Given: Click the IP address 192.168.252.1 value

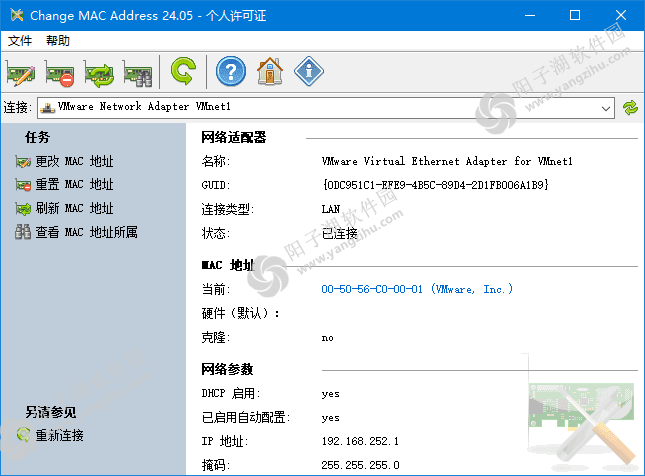Looking at the screenshot, I should [360, 441].
